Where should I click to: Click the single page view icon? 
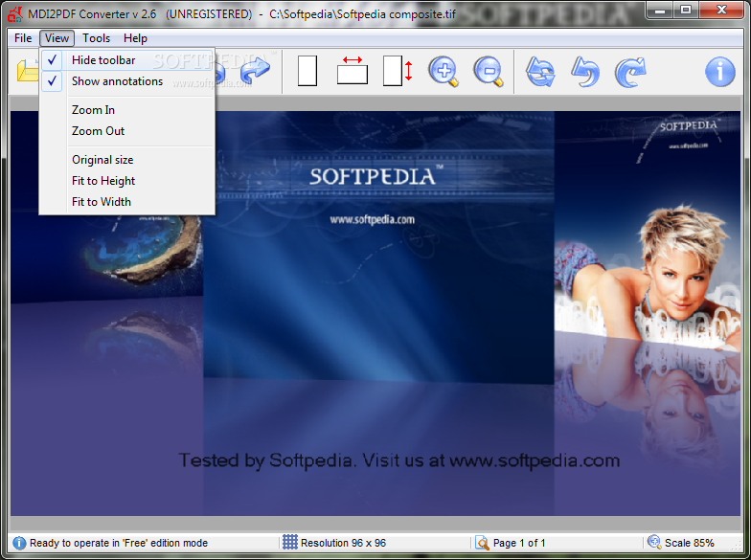[307, 71]
